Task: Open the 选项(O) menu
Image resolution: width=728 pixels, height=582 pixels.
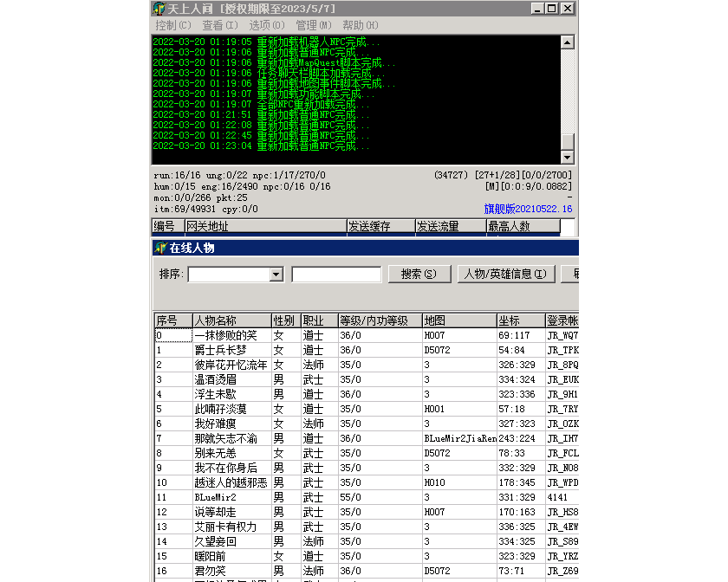Action: [266, 26]
